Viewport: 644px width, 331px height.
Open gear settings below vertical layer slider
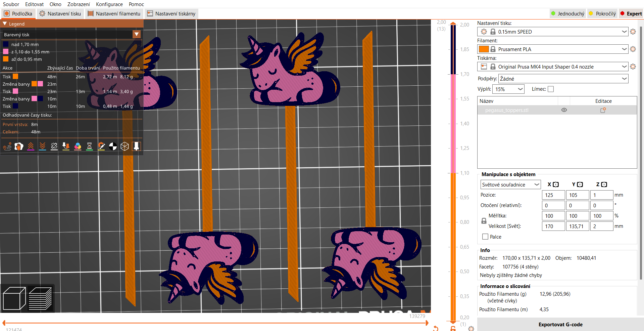[471, 329]
